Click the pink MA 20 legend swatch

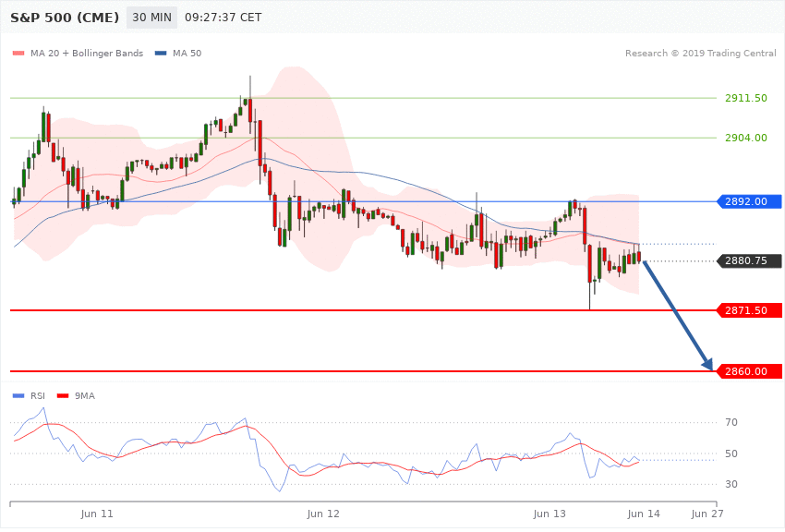[18, 53]
